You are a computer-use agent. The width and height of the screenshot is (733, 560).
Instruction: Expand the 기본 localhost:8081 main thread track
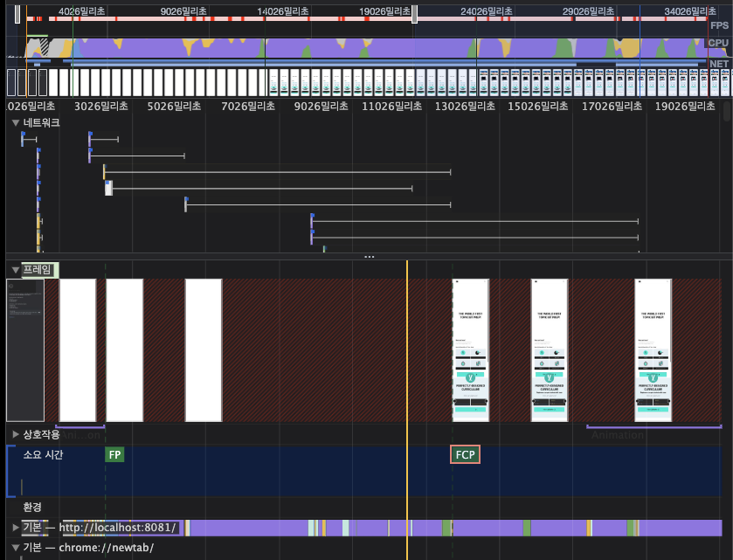tap(16, 528)
